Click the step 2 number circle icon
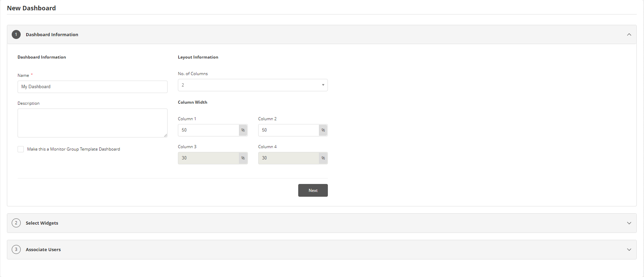 point(16,223)
